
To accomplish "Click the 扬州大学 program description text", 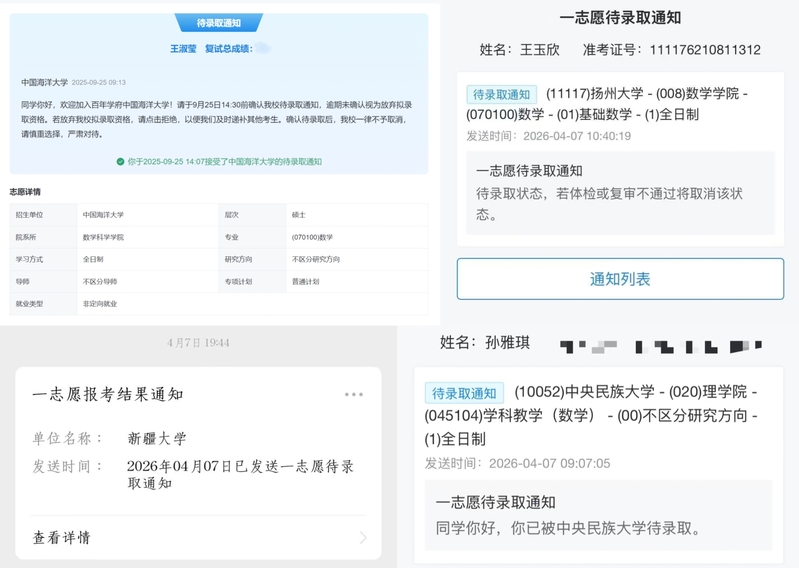I will point(606,104).
